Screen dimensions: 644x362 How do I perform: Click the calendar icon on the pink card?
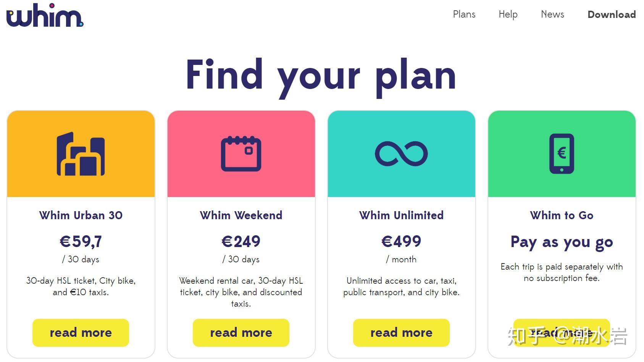click(241, 154)
